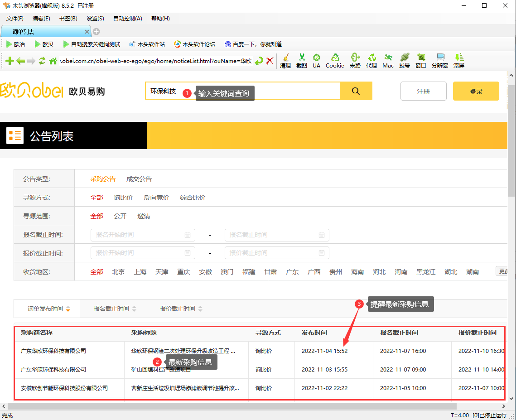Open calendar icon in 报价开始时间 field

(187, 253)
